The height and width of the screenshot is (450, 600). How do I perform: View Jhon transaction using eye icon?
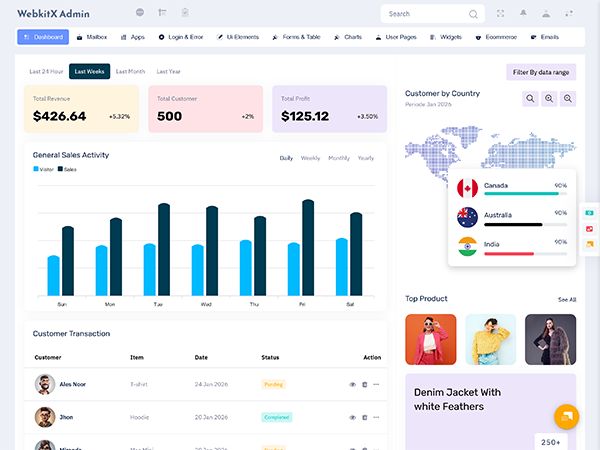pos(352,417)
